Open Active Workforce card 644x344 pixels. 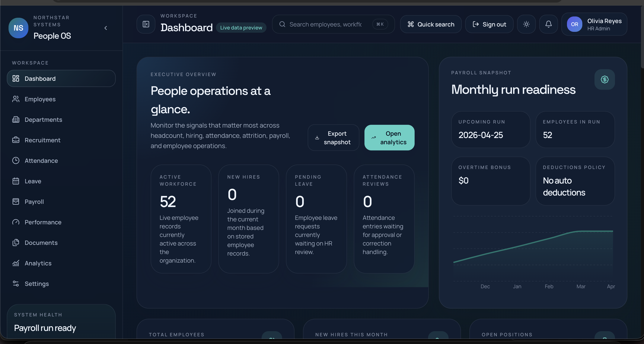[181, 219]
